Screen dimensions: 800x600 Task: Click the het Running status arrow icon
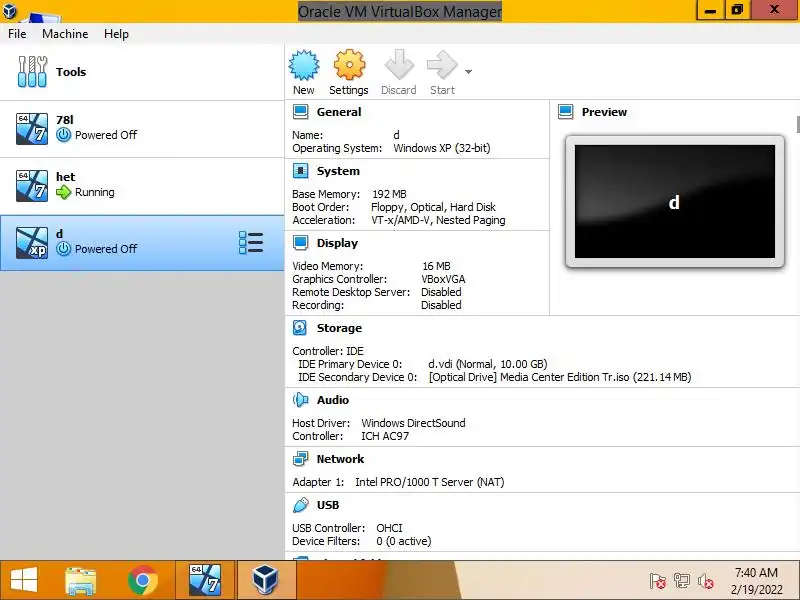point(63,192)
